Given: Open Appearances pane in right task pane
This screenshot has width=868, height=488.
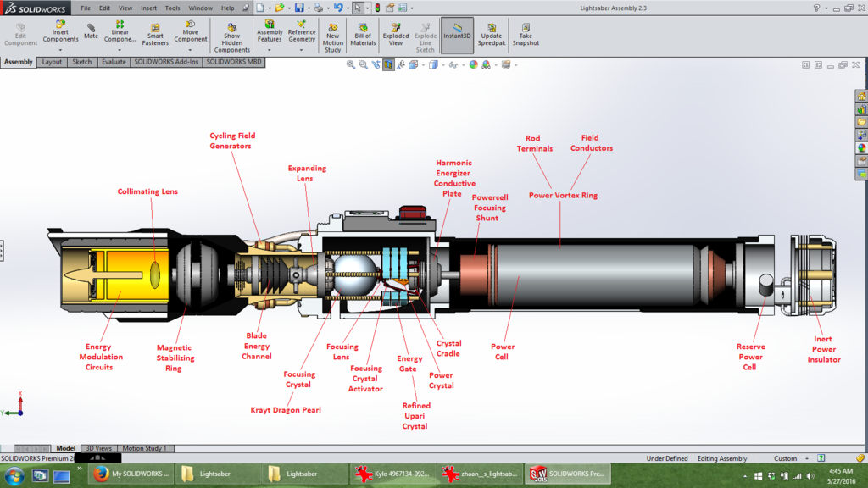Looking at the screenshot, I should (861, 148).
